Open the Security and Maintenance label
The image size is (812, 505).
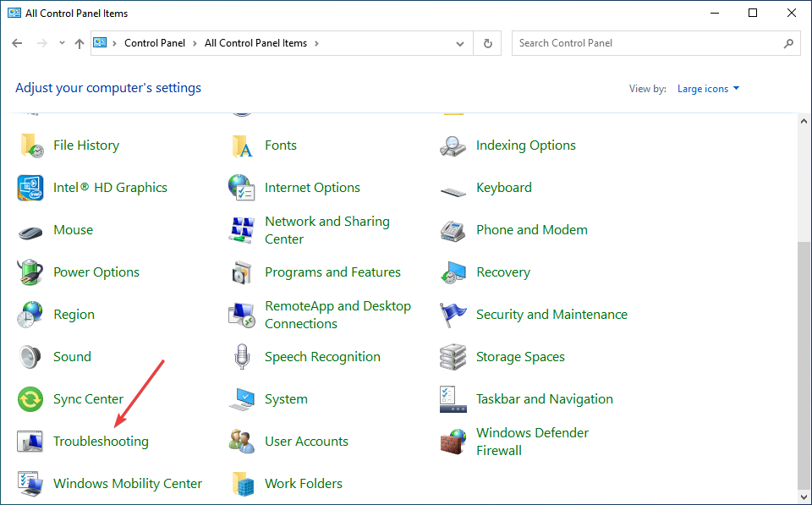click(551, 315)
